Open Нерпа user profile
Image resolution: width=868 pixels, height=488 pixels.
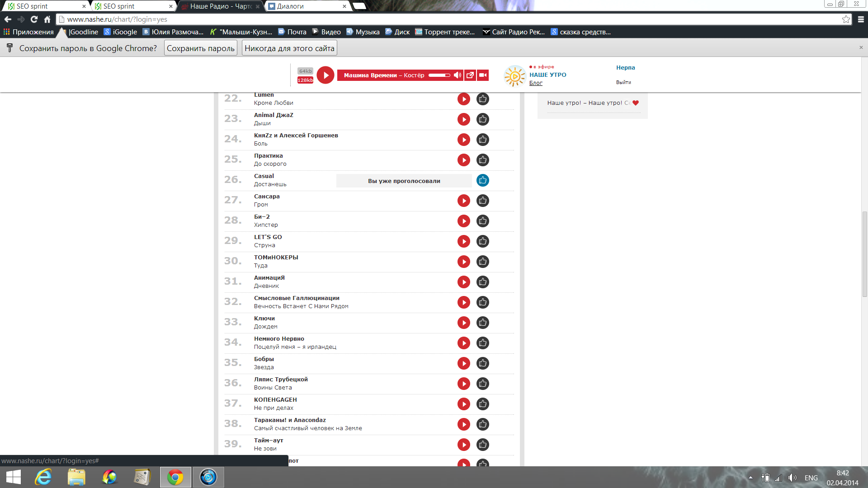point(625,68)
